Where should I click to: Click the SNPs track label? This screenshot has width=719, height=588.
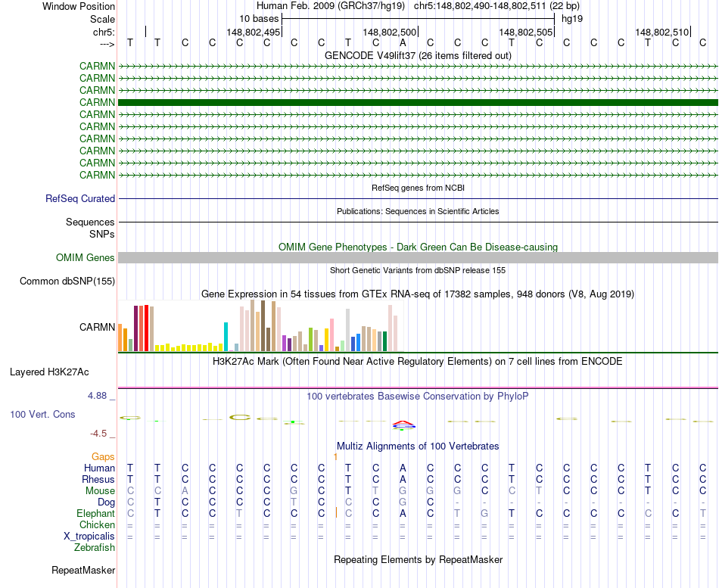pyautogui.click(x=102, y=234)
